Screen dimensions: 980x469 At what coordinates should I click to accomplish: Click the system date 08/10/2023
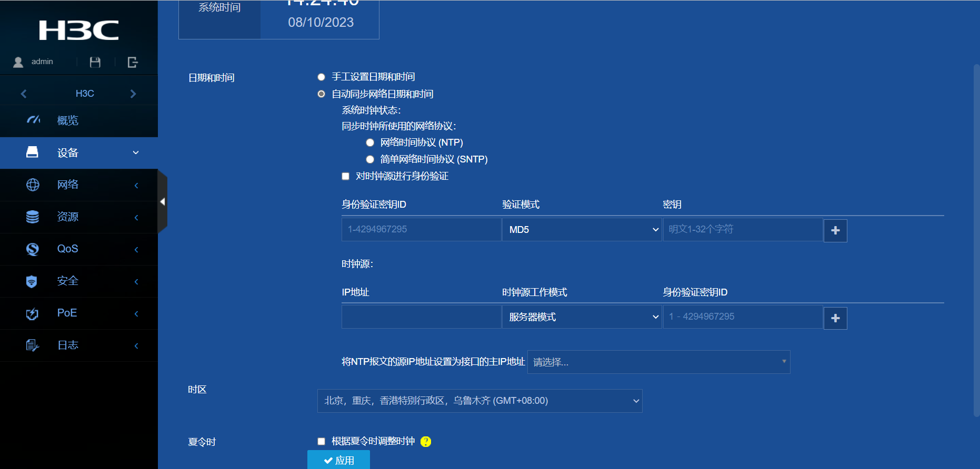(x=321, y=23)
